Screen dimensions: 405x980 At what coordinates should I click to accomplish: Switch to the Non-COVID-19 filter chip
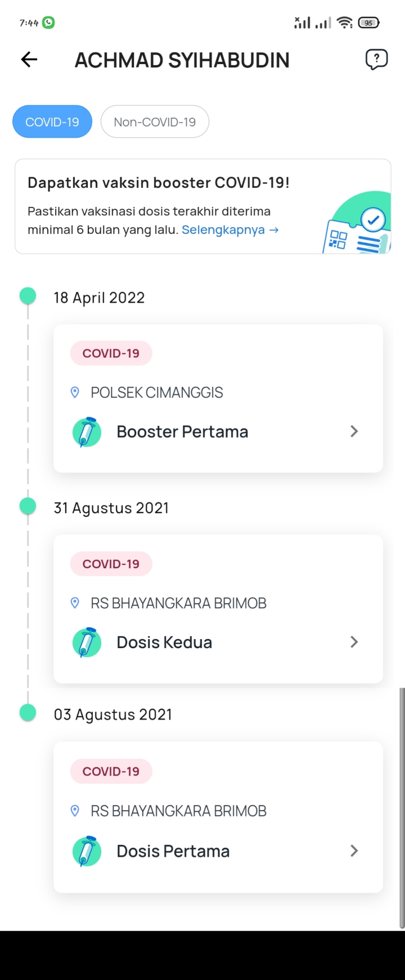coord(155,122)
